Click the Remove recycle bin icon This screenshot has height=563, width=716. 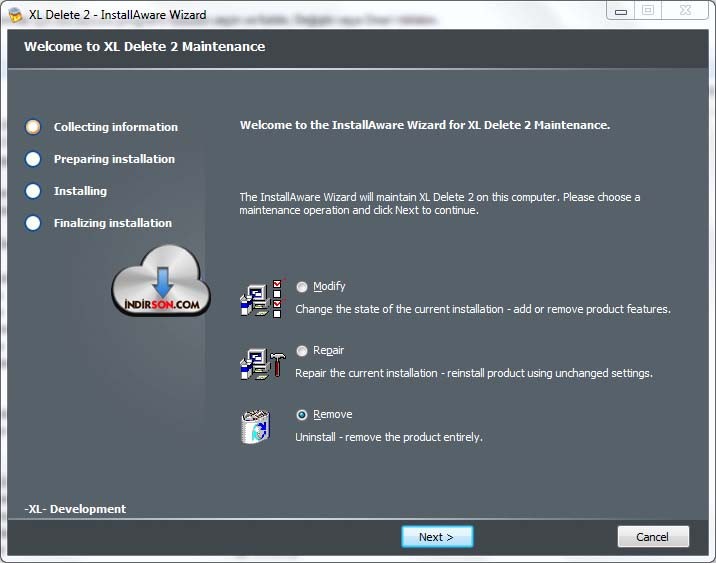pyautogui.click(x=256, y=427)
